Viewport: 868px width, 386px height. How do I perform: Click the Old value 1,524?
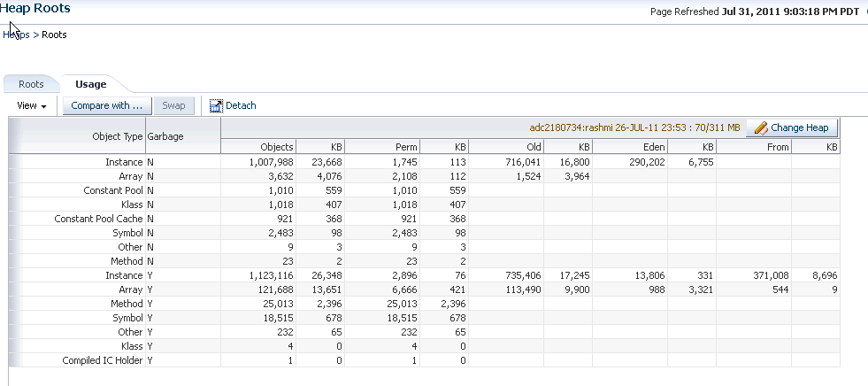(529, 177)
